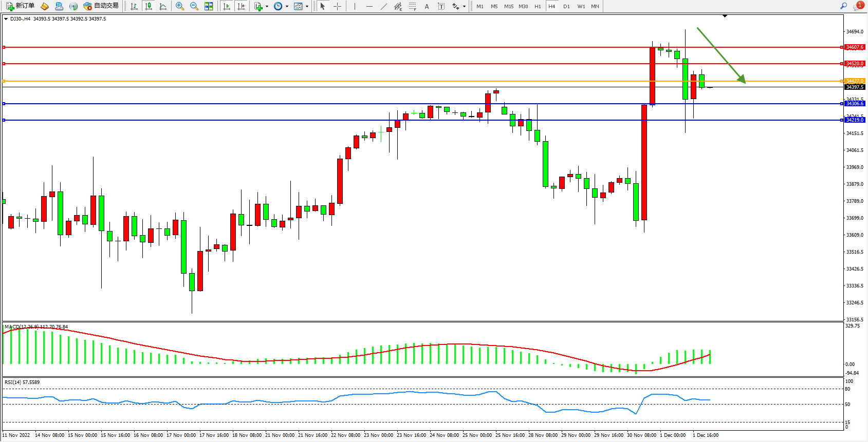Viewport: 868px width, 442px height.
Task: Toggle the chart shift button
Action: coord(241,6)
